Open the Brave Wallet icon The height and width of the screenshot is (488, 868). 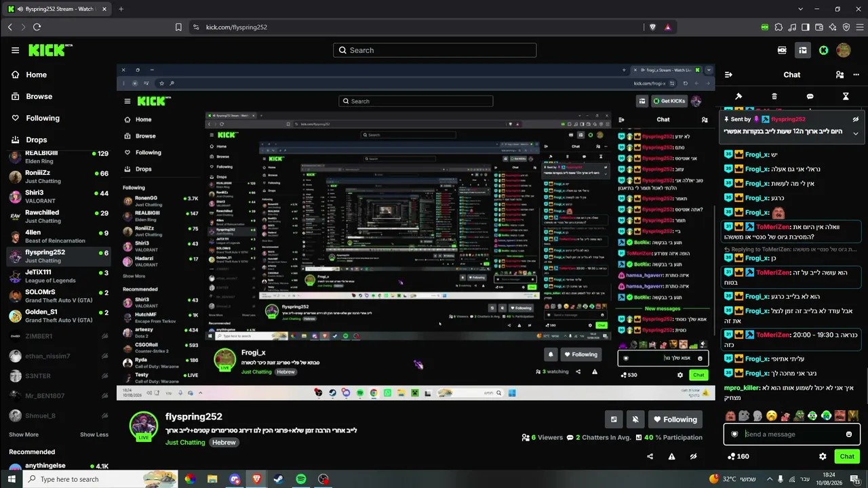point(819,27)
